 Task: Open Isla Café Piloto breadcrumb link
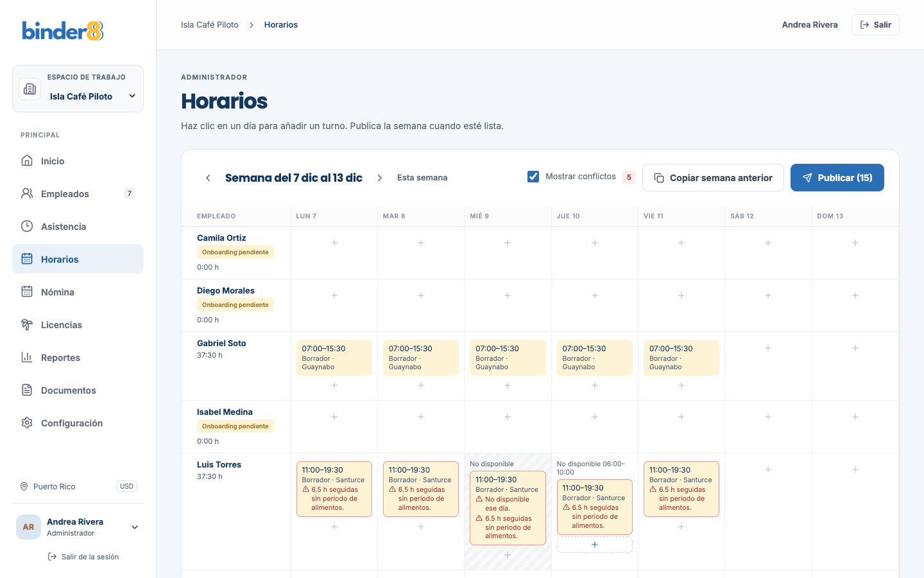pyautogui.click(x=210, y=24)
